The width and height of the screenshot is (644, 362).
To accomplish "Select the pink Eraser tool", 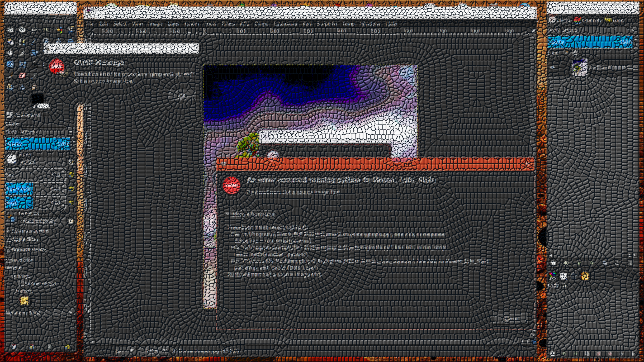I will coord(22,76).
